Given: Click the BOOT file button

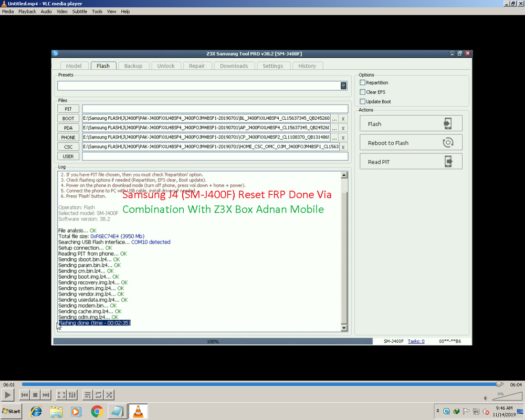Looking at the screenshot, I should pyautogui.click(x=68, y=118).
